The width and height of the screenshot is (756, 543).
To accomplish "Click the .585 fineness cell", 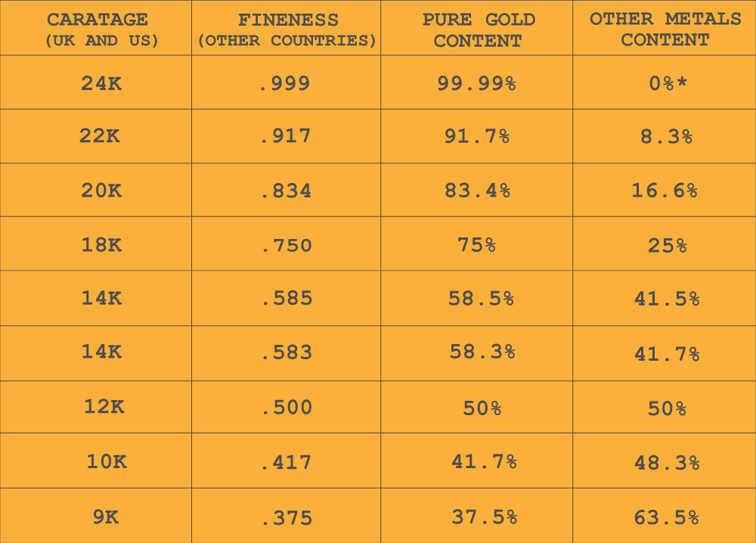I will tap(287, 299).
